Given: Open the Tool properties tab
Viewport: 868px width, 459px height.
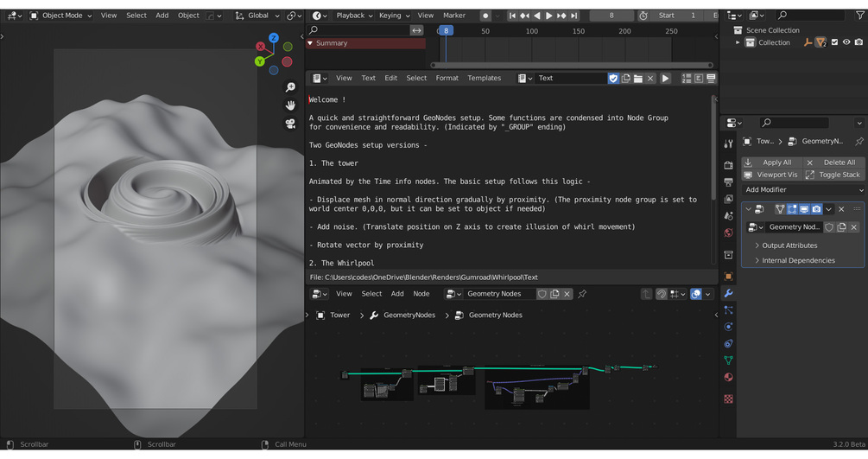Looking at the screenshot, I should 728,143.
